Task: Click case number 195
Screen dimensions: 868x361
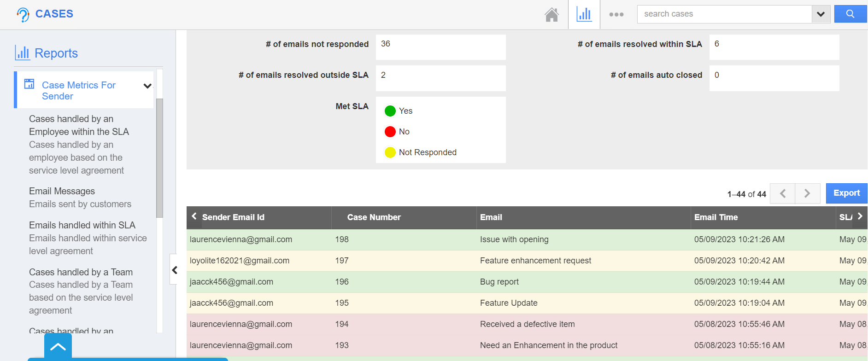Action: 342,303
